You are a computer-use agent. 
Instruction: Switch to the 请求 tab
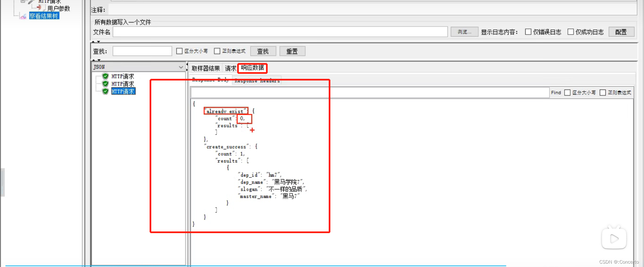click(230, 68)
